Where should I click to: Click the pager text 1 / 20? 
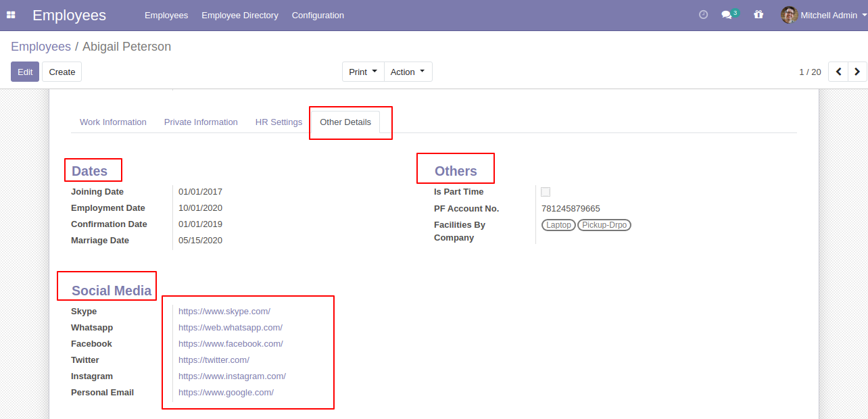point(810,72)
